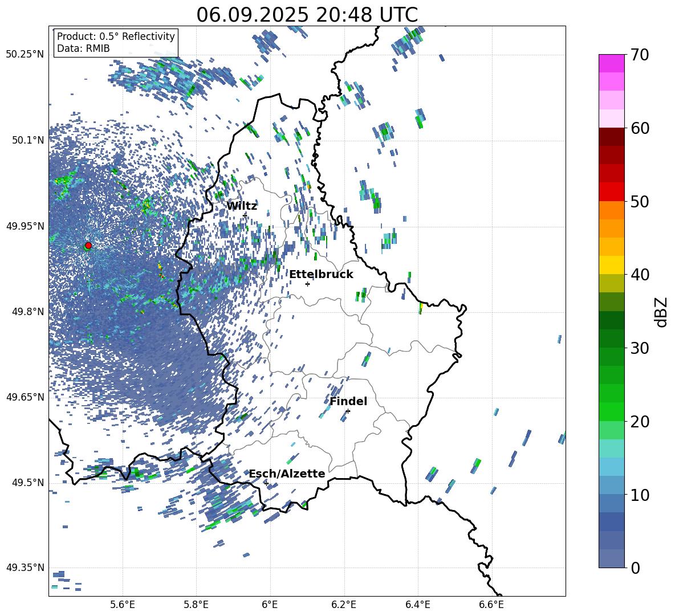Click the Ettelbruck city label
The image size is (675, 616).
point(321,275)
